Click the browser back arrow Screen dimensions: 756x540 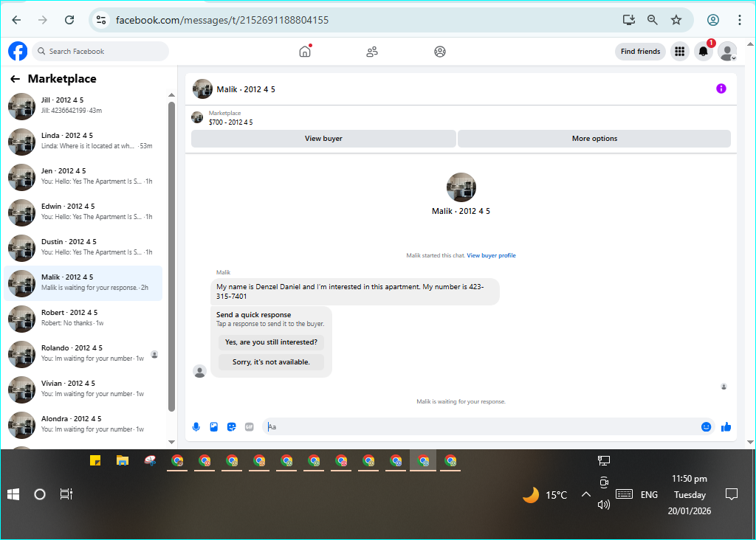[16, 20]
